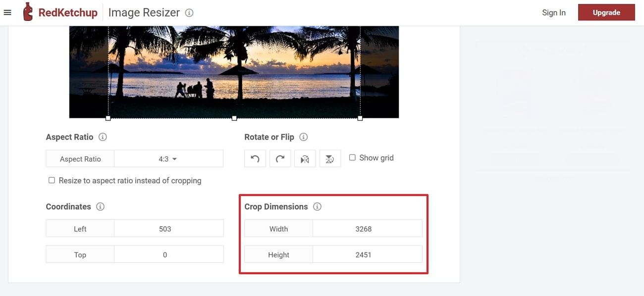Open Rotate or Flip info tooltip
The height and width of the screenshot is (296, 644).
click(304, 137)
